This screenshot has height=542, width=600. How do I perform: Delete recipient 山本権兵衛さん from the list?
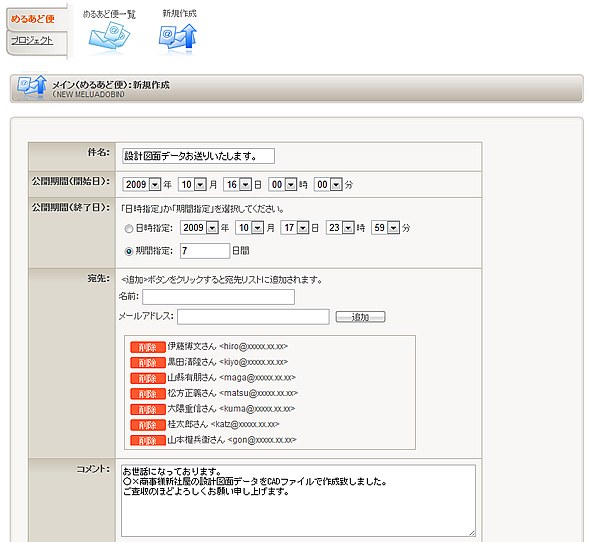pyautogui.click(x=147, y=440)
